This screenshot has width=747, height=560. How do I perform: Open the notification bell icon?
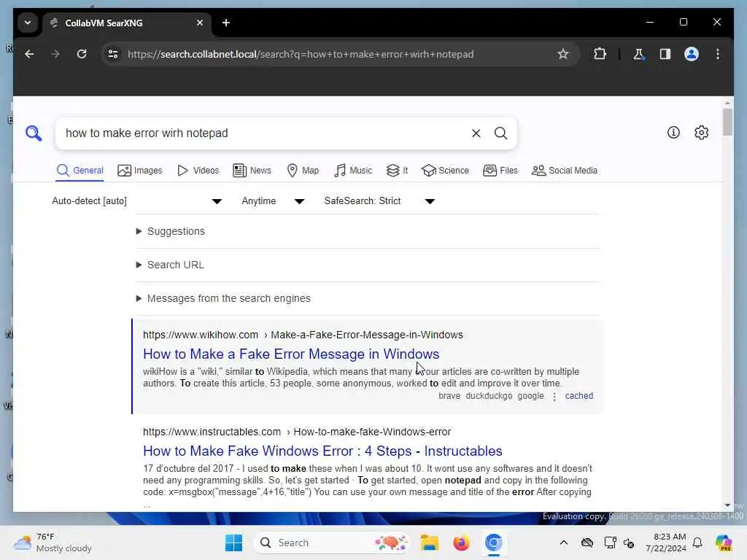[x=697, y=542]
